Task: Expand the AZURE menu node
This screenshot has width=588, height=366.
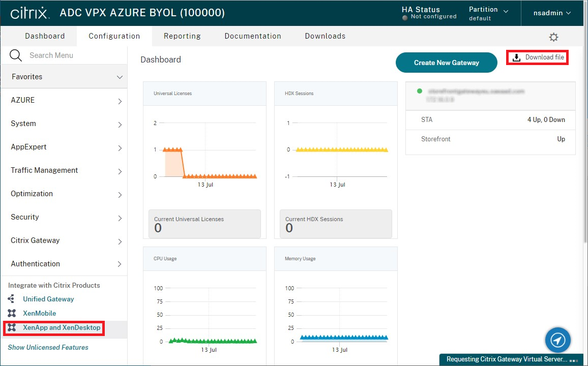Action: pyautogui.click(x=120, y=101)
